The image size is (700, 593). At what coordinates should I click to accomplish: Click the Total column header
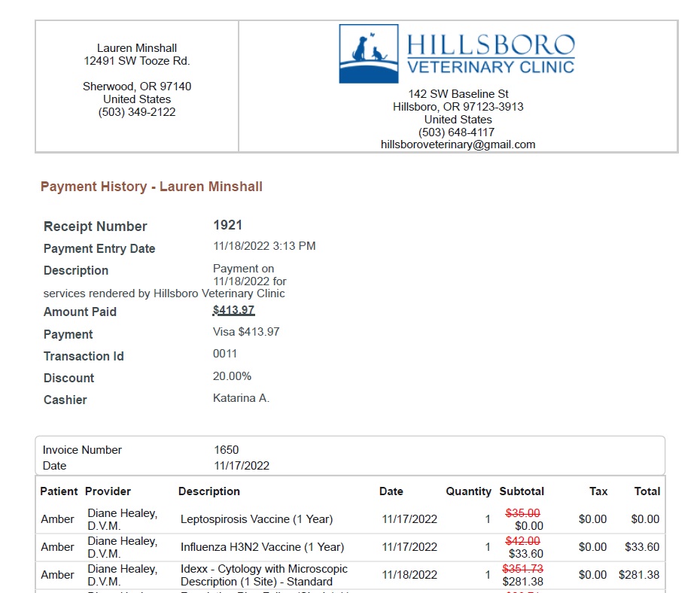pos(647,491)
